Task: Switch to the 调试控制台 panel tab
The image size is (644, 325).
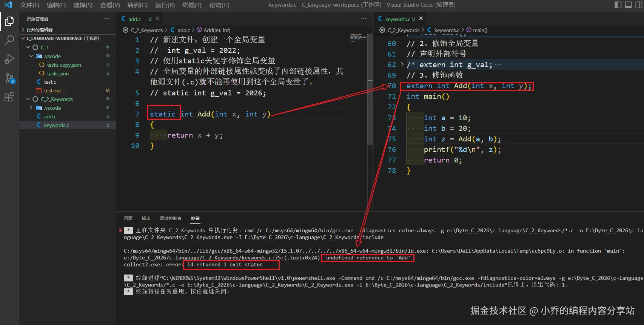Action: tap(171, 218)
